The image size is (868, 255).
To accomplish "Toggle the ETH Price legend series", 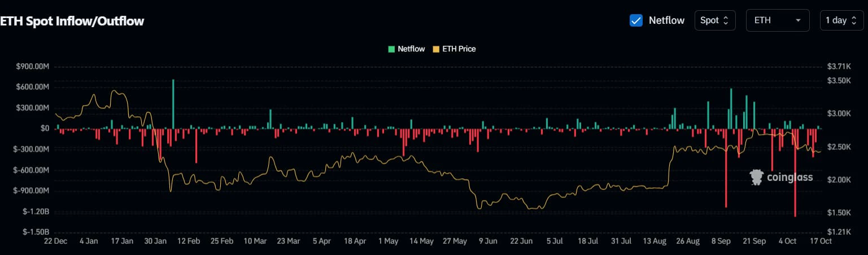I will pos(454,49).
